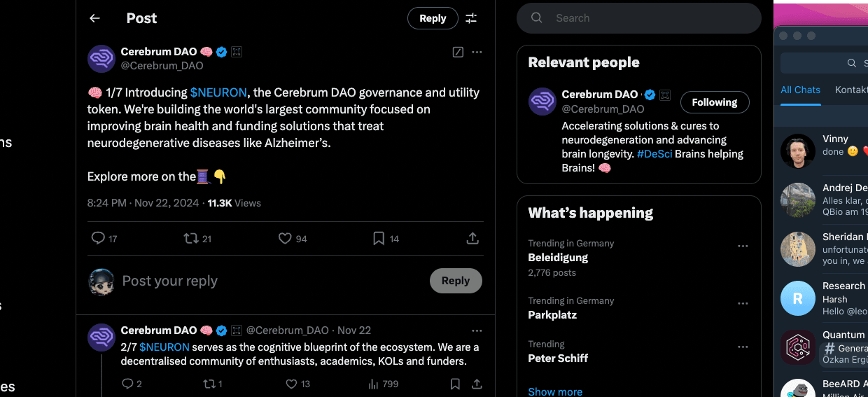Switch to the All Chats tab
Image resolution: width=868 pixels, height=397 pixels.
[800, 90]
